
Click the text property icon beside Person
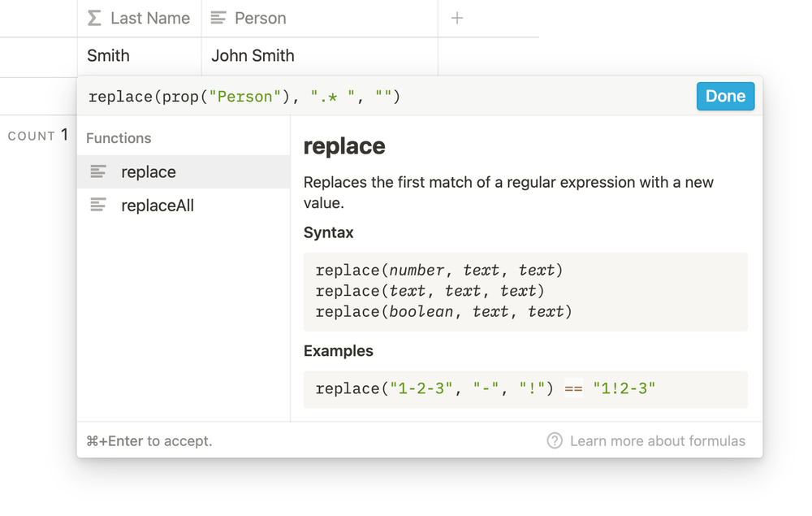pos(218,18)
